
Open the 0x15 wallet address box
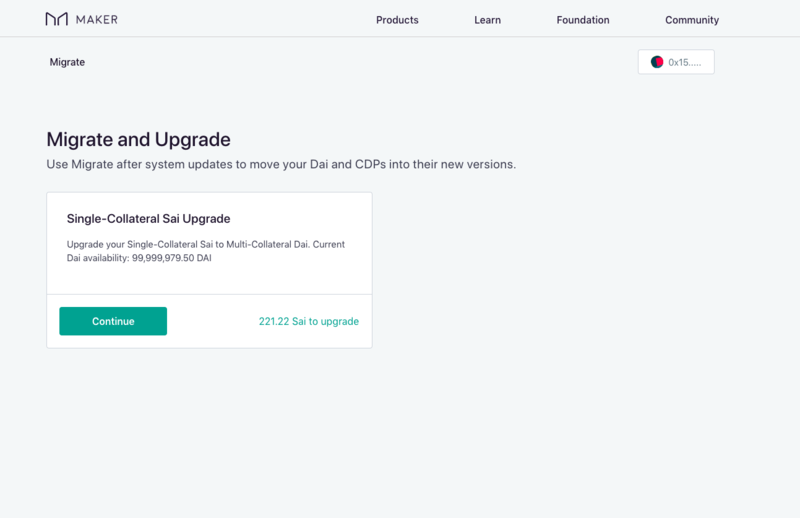point(676,62)
